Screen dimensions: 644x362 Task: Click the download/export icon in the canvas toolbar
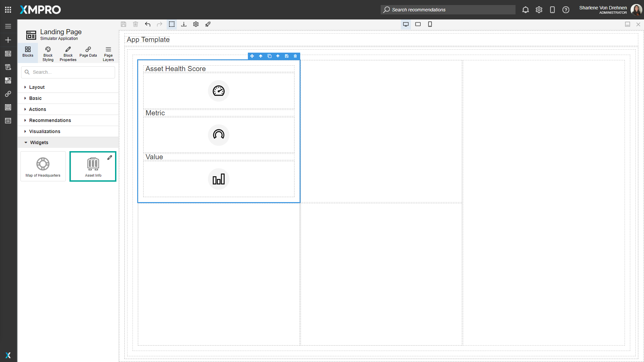[x=184, y=24]
